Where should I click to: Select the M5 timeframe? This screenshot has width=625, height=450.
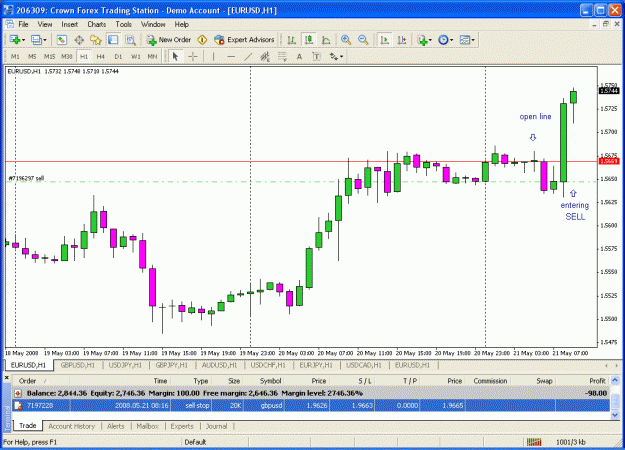32,57
